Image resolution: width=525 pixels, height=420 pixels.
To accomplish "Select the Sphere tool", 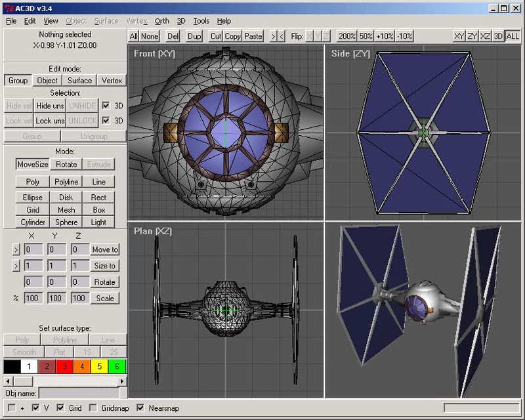I will click(66, 222).
